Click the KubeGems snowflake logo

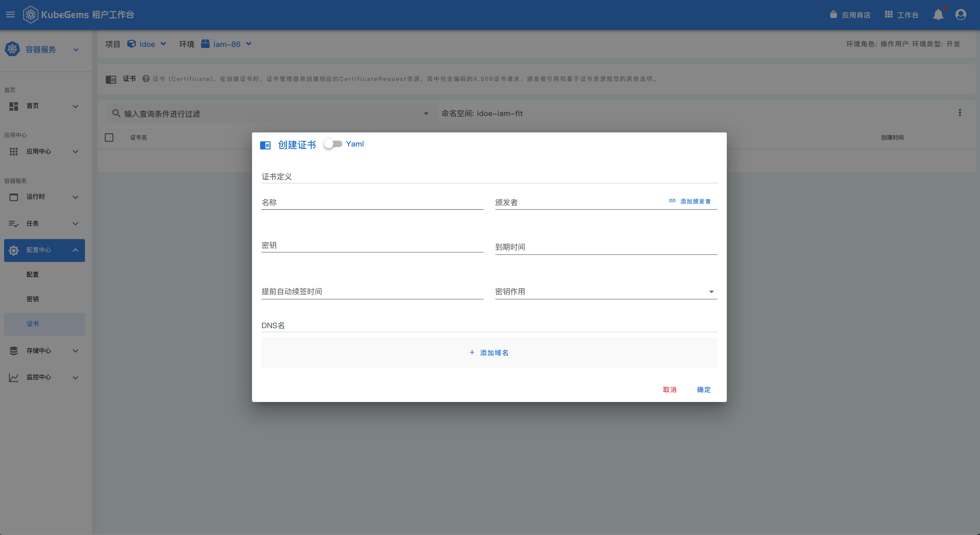[30, 15]
